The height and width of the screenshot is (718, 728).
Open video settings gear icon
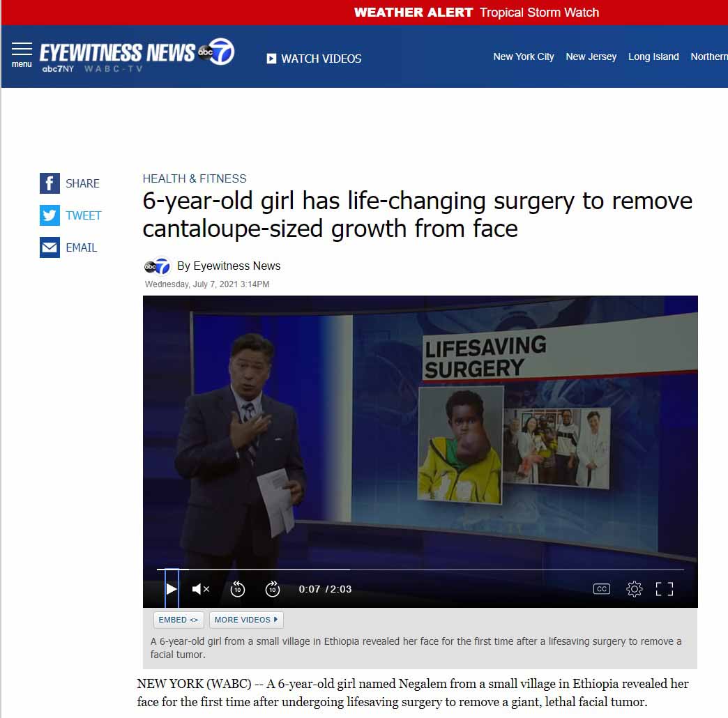point(634,589)
